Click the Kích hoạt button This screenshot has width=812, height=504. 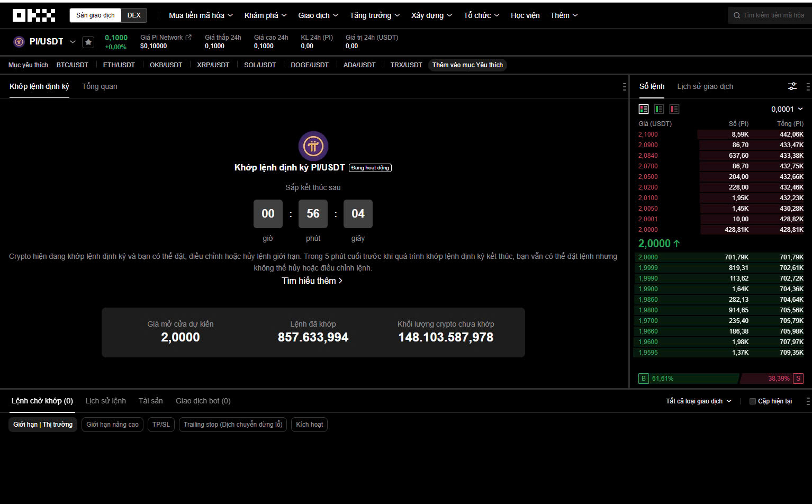click(309, 424)
